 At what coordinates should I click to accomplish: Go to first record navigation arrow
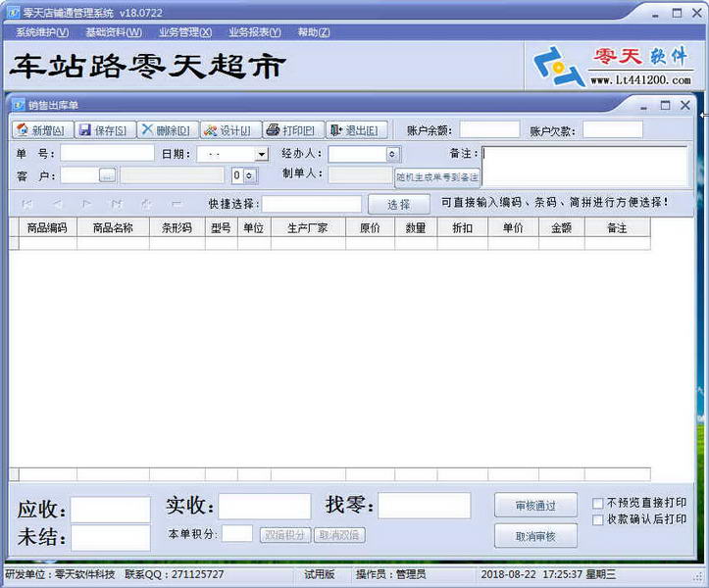point(27,204)
